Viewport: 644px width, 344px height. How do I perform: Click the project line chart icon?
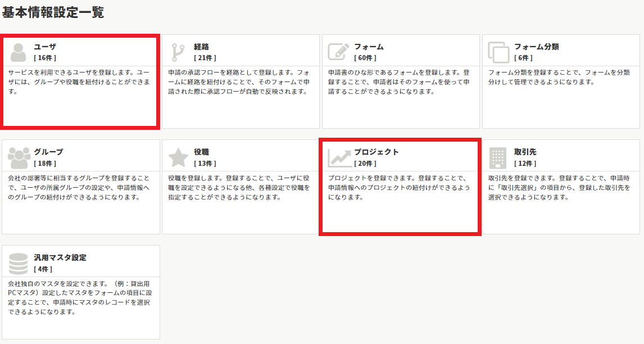click(339, 157)
